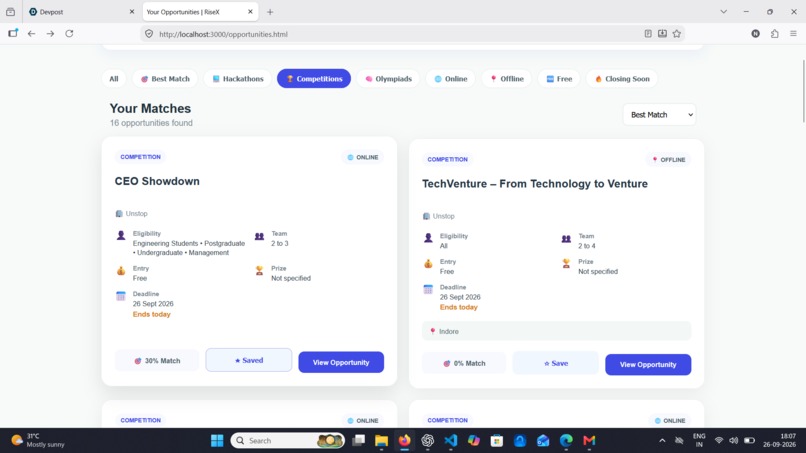View Opportunity for CEO Showdown
Image resolution: width=806 pixels, height=453 pixels.
[341, 362]
